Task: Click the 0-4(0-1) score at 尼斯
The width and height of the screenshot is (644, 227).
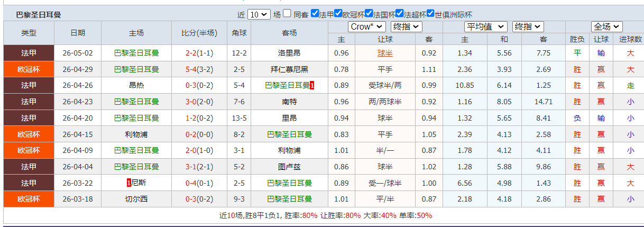Action: click(x=199, y=183)
